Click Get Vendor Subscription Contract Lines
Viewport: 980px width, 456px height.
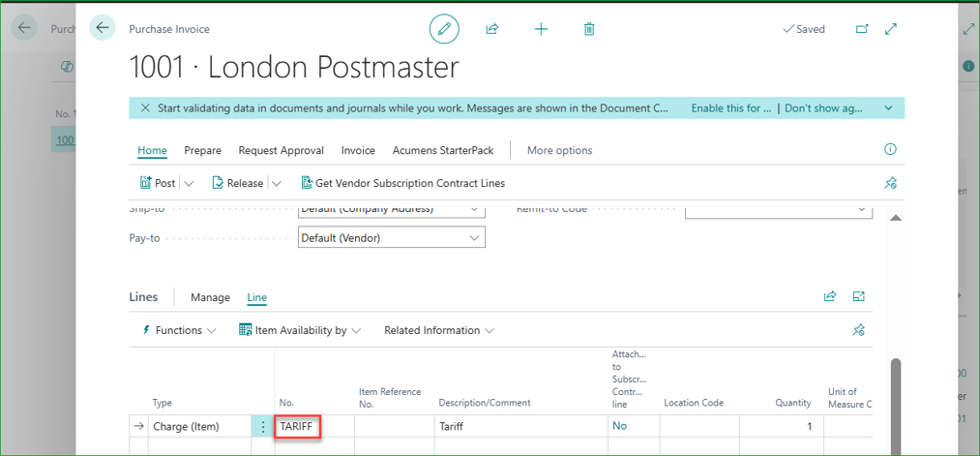[403, 183]
